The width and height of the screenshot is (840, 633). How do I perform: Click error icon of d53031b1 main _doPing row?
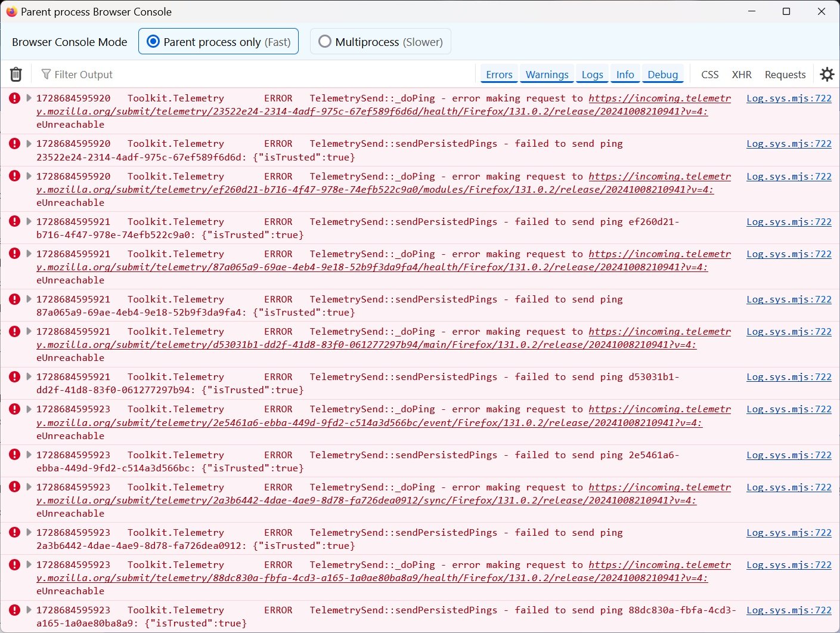(x=14, y=331)
